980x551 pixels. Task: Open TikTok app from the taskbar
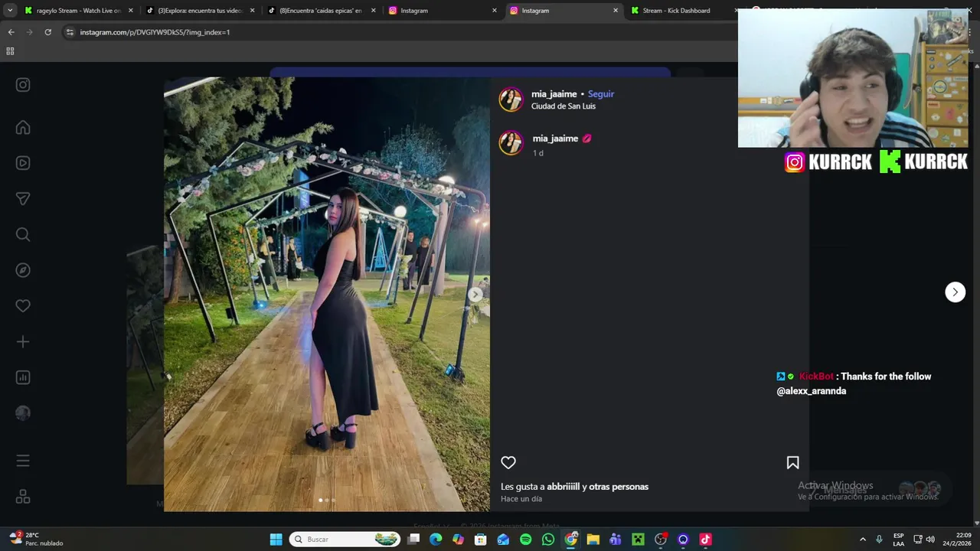click(705, 540)
